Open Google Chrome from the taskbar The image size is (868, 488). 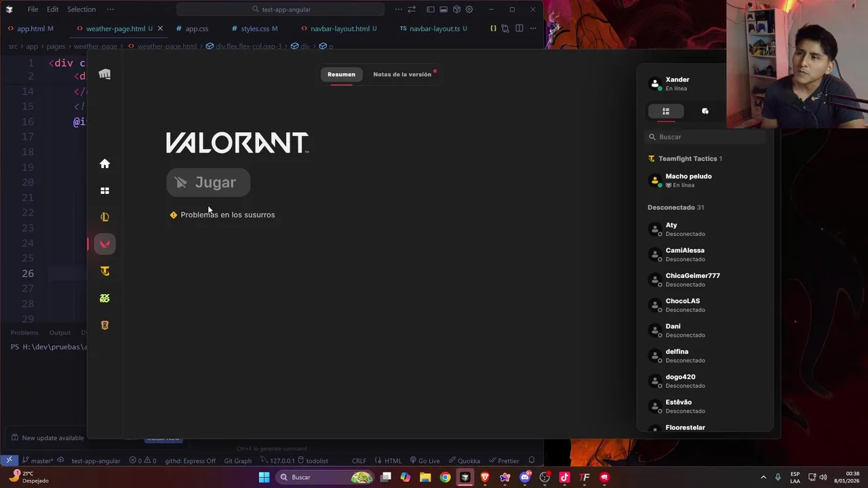pos(445,477)
